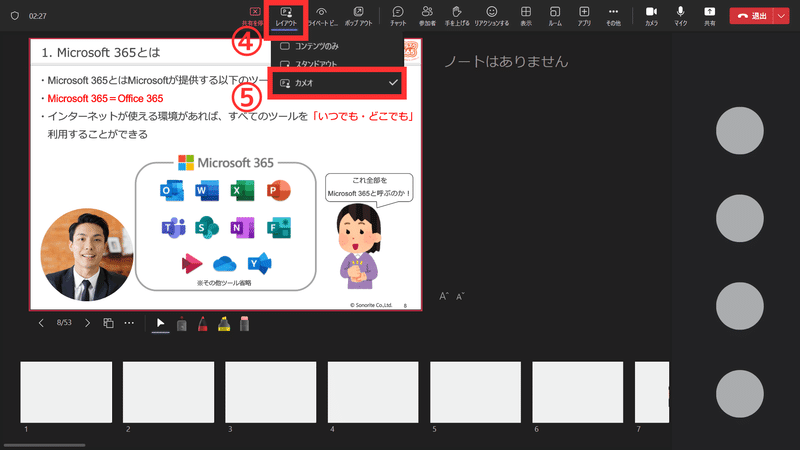Expand the arrow beside 退出

[782, 16]
